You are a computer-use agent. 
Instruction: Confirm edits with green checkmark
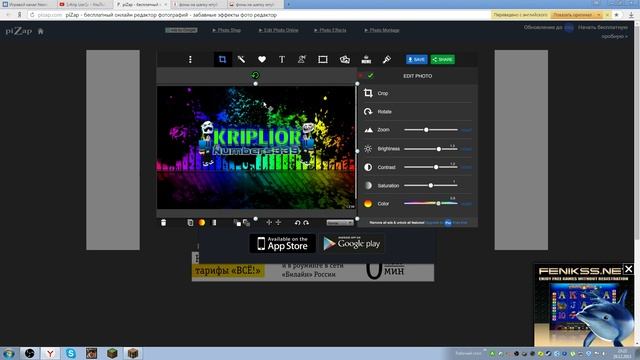tap(370, 76)
